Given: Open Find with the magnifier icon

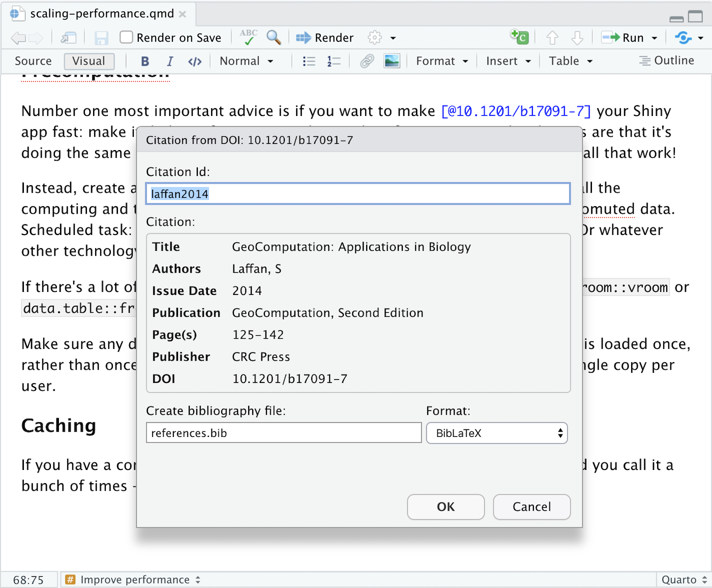Looking at the screenshot, I should pos(274,38).
